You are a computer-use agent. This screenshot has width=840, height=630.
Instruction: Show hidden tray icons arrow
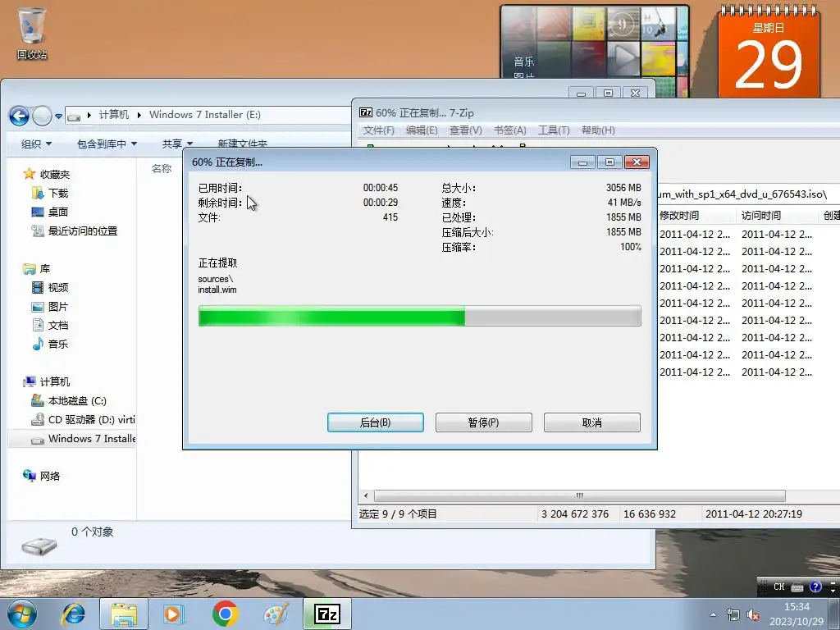tap(713, 614)
